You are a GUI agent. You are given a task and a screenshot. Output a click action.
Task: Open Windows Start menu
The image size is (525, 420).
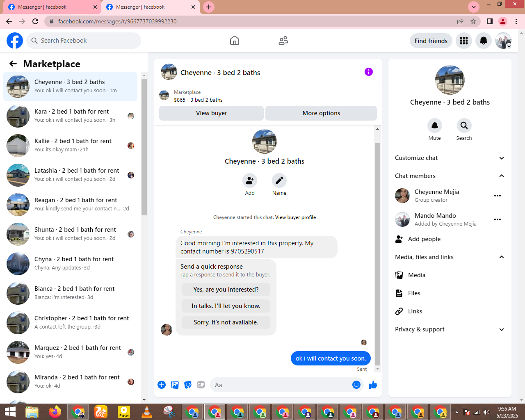point(10,412)
